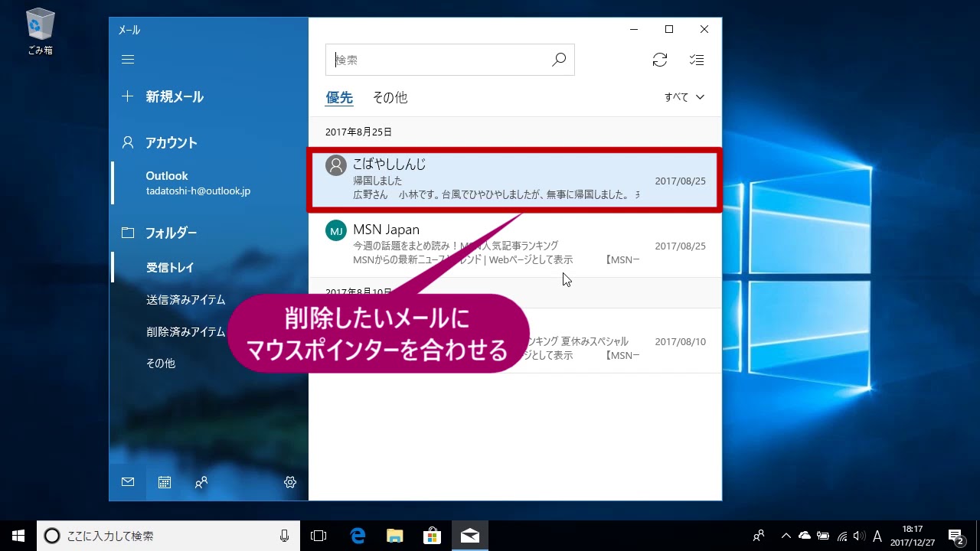The image size is (980, 551).
Task: Click in the 検索 search field
Action: pyautogui.click(x=440, y=60)
